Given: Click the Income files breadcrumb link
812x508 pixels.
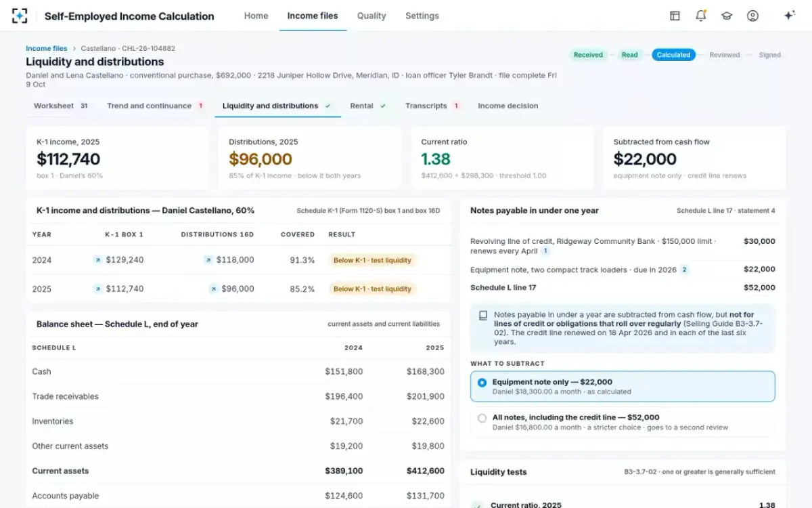Looking at the screenshot, I should click(47, 49).
